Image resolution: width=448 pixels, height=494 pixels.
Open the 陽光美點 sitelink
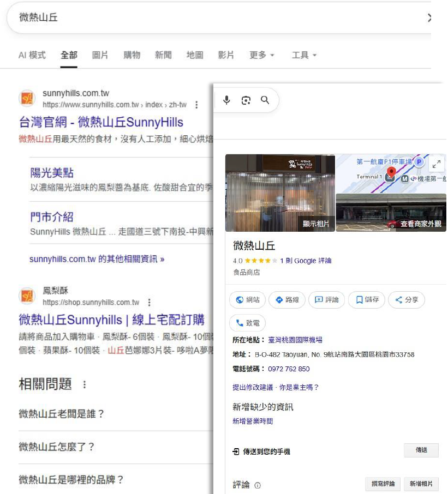(x=52, y=173)
